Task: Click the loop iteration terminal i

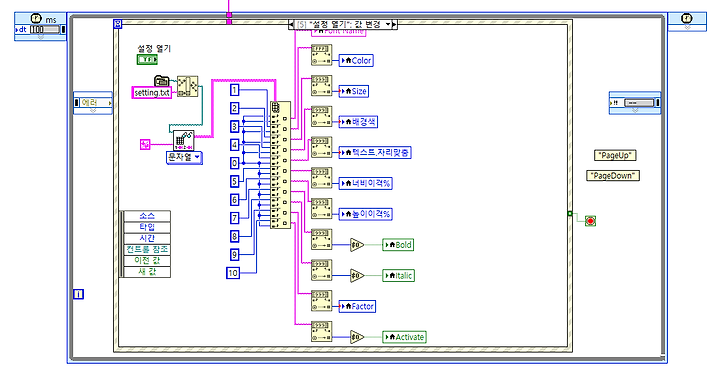Action: tap(79, 294)
